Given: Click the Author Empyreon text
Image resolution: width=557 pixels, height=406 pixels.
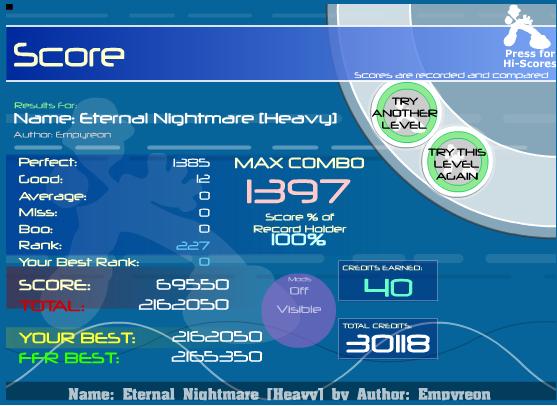Looking at the screenshot, I should point(63,135).
